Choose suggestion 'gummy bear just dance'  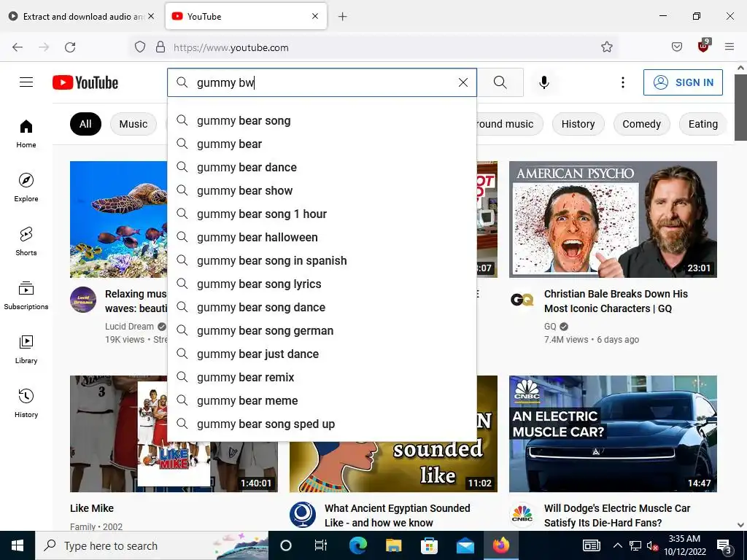(322, 354)
